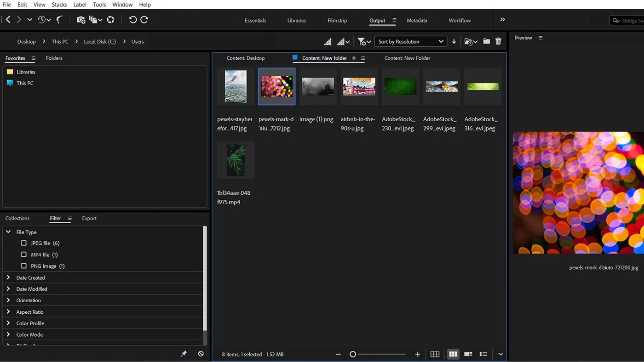This screenshot has width=644, height=362.
Task: Open the Sort by Resolution dropdown
Action: click(x=409, y=41)
